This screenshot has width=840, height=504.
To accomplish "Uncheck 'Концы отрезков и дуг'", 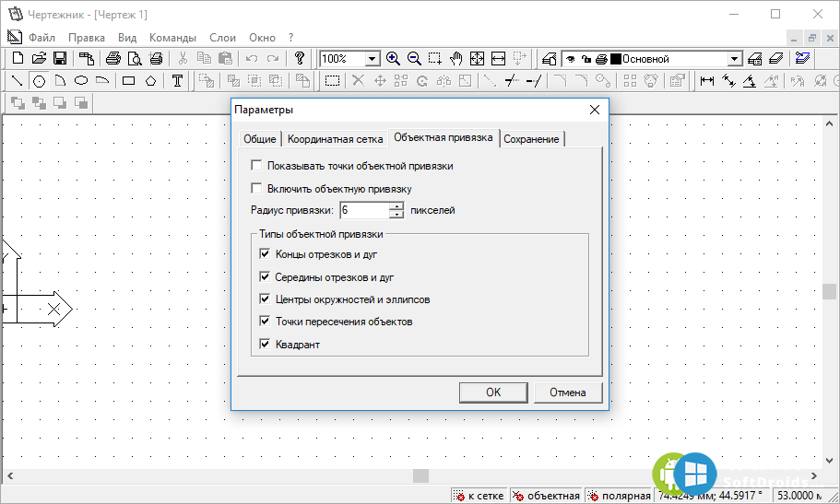I will coord(265,253).
